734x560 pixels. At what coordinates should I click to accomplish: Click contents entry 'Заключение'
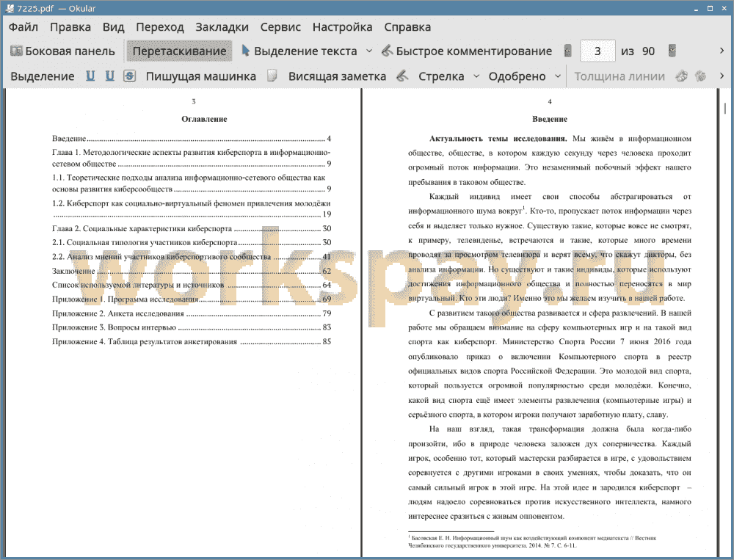[192, 271]
